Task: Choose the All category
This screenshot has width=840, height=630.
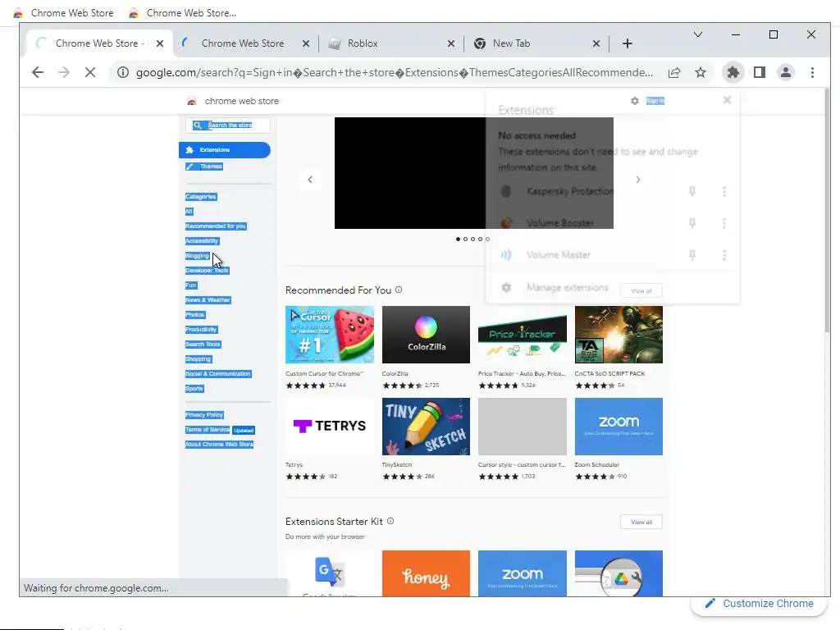Action: click(189, 211)
